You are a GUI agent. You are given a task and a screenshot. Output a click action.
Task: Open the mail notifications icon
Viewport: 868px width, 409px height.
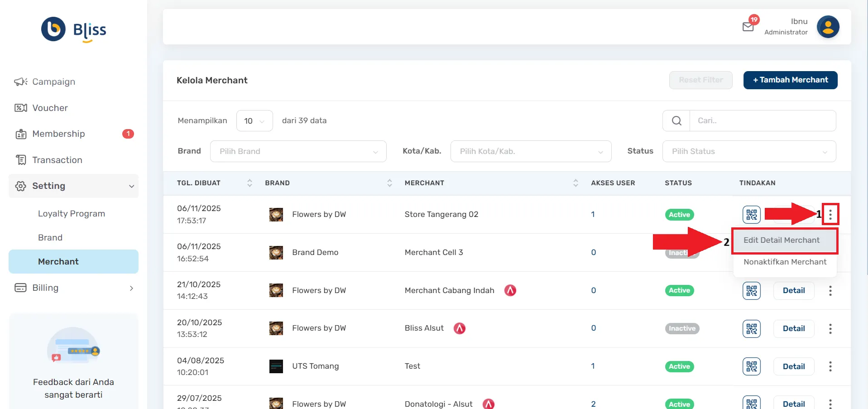pyautogui.click(x=748, y=27)
